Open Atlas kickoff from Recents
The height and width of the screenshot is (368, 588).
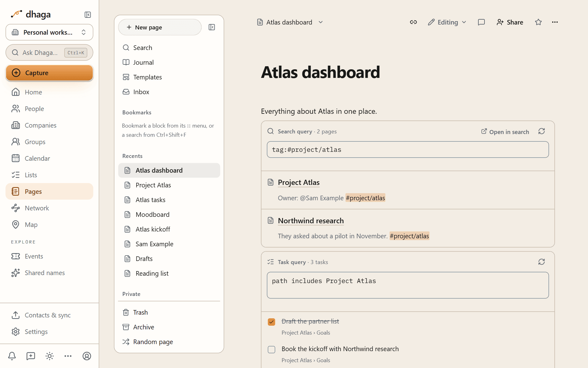169,229
